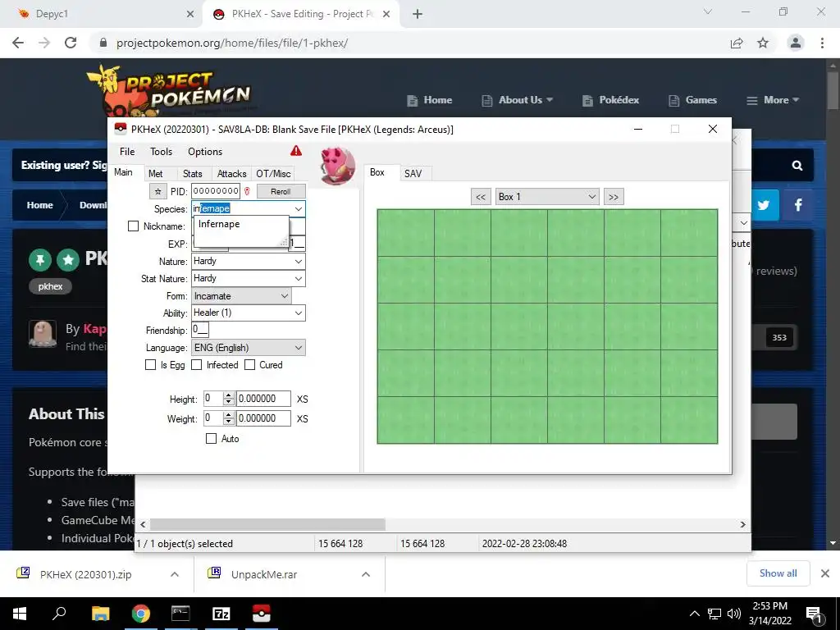Open File Explorer from taskbar
This screenshot has height=630, width=840.
(x=100, y=614)
